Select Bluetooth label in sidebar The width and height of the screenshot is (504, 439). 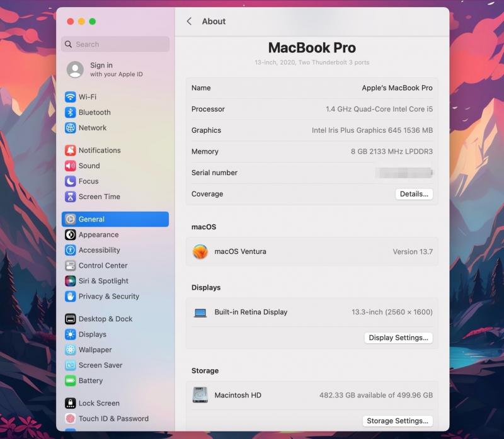coord(94,112)
